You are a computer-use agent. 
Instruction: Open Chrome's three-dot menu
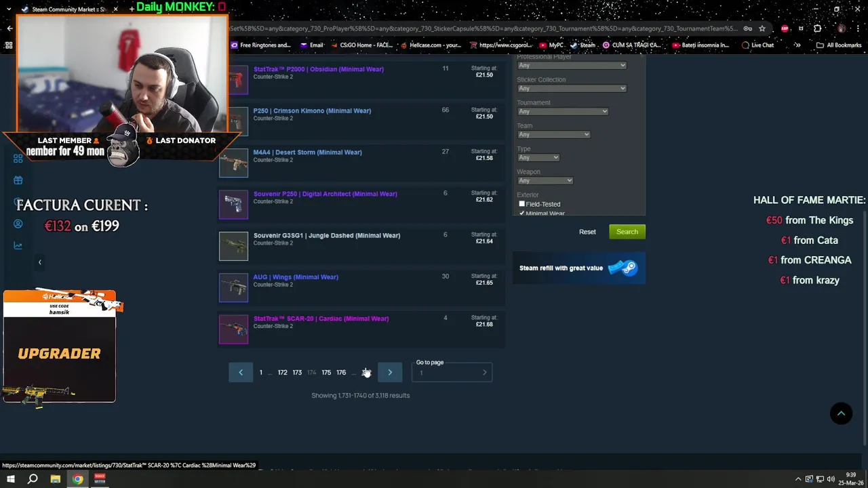859,28
